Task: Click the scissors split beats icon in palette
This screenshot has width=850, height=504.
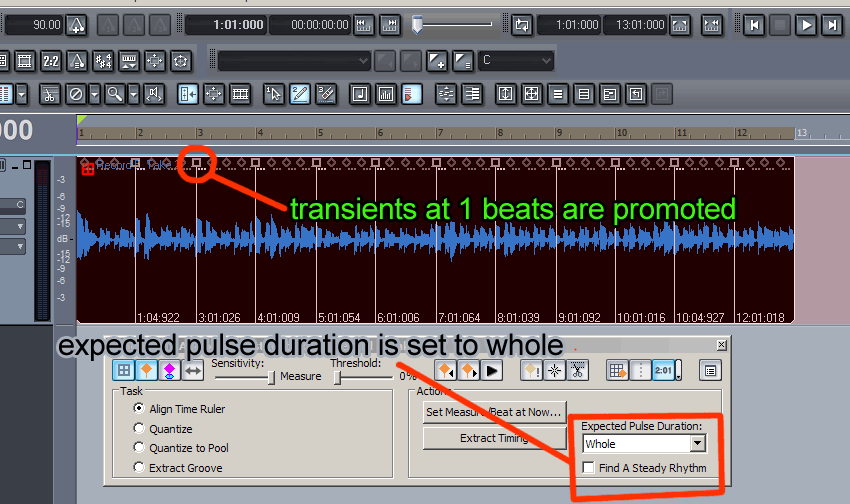Action: [577, 370]
